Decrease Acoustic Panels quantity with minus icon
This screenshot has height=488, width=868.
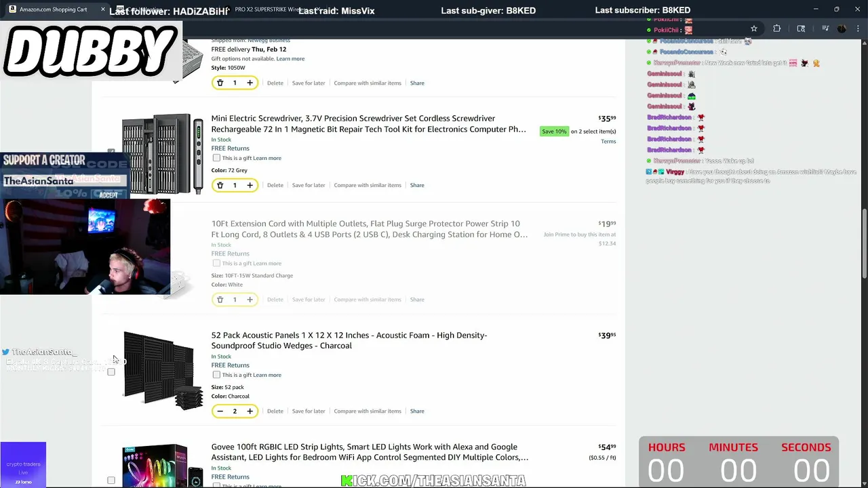pyautogui.click(x=220, y=411)
